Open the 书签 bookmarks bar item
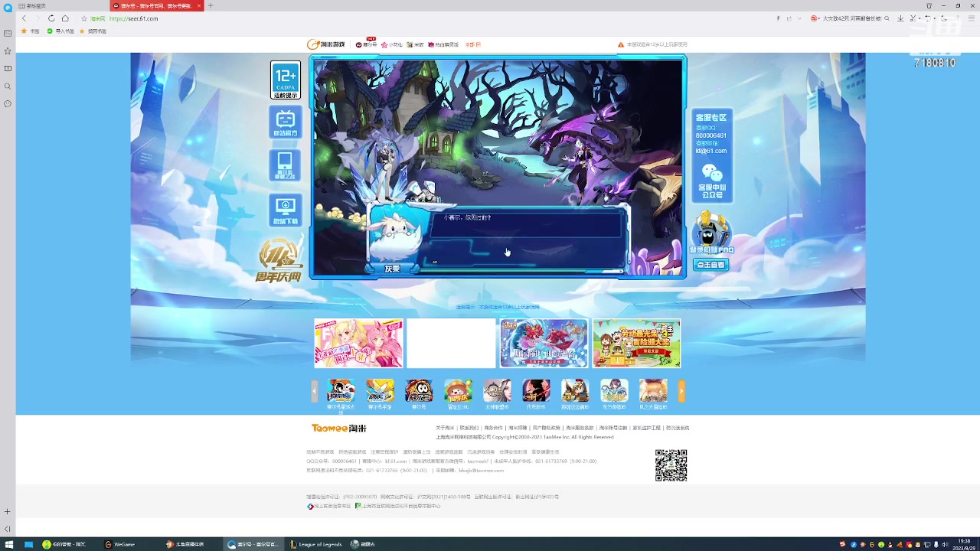980x551 pixels. tap(31, 31)
